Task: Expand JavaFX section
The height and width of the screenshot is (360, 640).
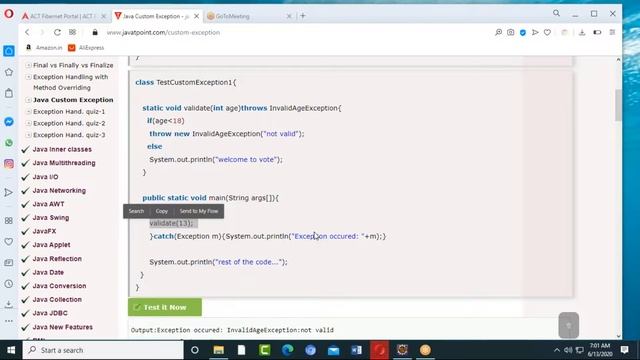Action: 44,231
